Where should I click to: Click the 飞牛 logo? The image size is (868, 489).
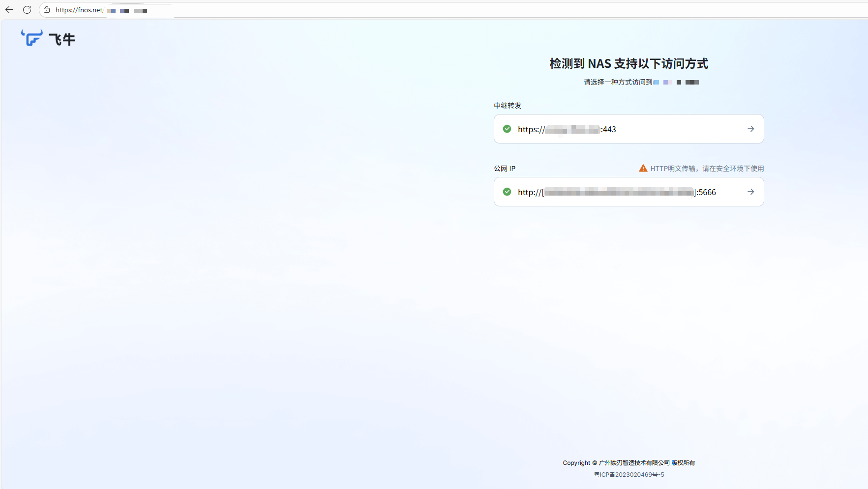click(48, 38)
